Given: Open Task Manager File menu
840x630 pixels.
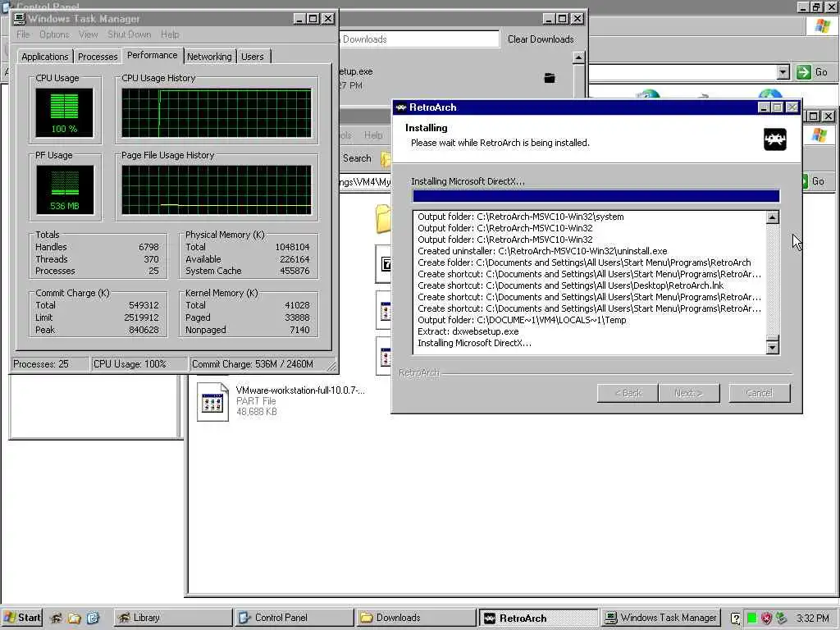Looking at the screenshot, I should pos(23,34).
